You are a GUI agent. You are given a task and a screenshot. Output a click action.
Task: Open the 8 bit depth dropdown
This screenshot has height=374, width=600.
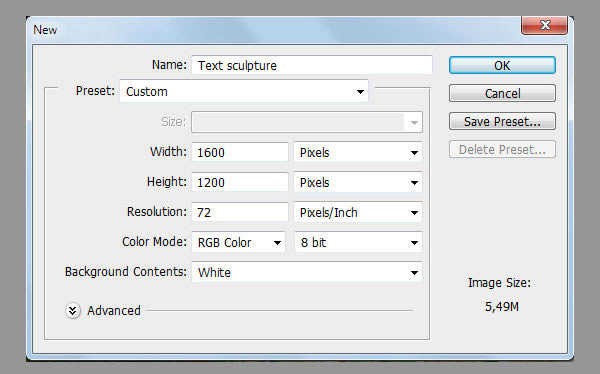(x=358, y=242)
